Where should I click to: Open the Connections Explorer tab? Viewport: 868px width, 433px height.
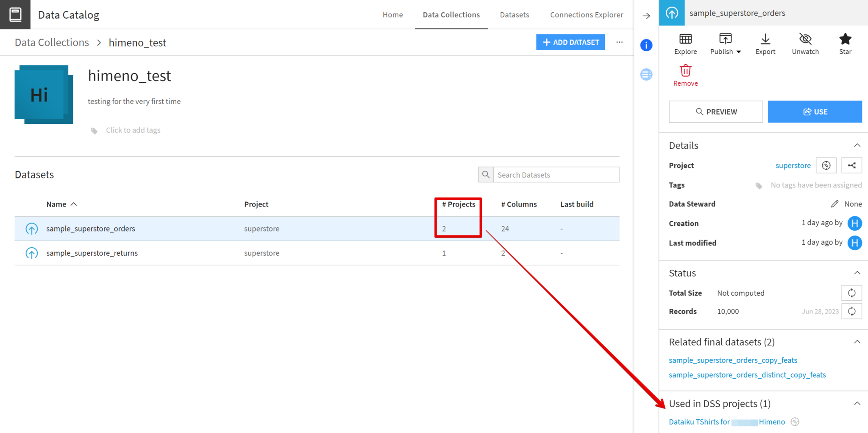(586, 15)
